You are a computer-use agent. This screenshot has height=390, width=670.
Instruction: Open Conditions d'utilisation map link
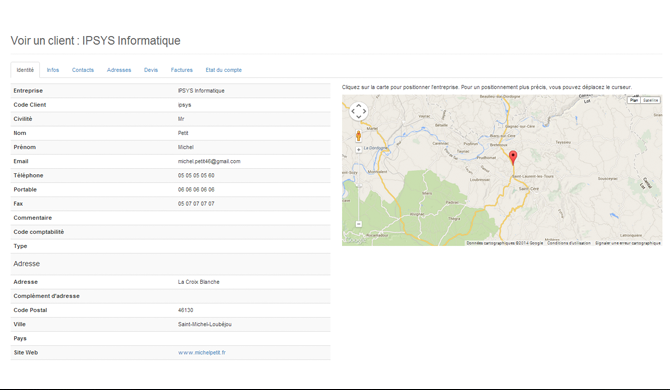pyautogui.click(x=569, y=243)
